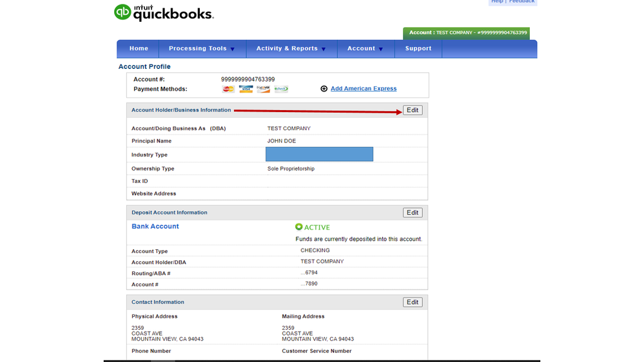Click the plus icon beside Add American Express
Screen dimensions: 644x362
pyautogui.click(x=324, y=89)
